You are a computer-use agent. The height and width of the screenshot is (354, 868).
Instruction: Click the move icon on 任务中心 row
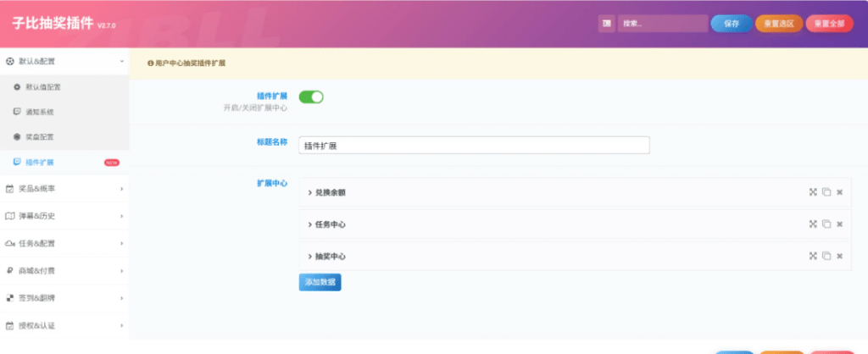[813, 224]
